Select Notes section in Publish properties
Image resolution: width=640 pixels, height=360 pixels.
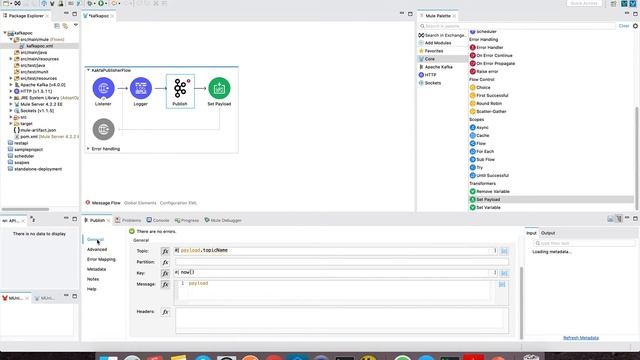point(93,279)
